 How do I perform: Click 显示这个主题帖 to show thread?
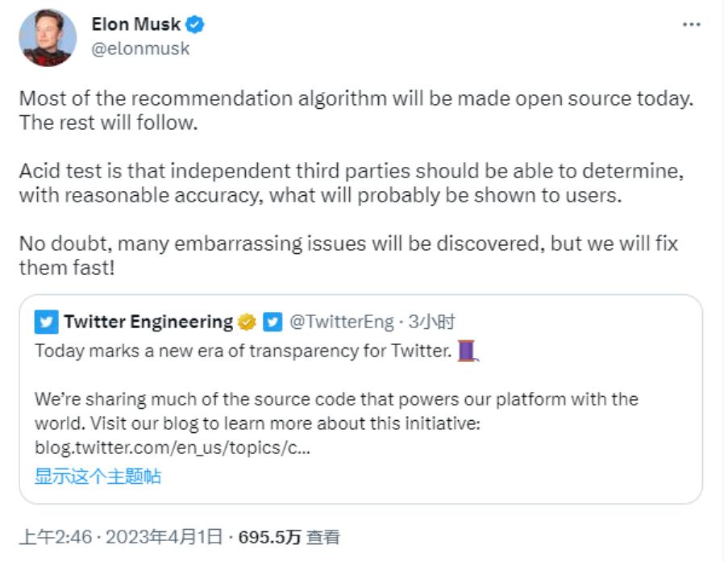coord(98,476)
